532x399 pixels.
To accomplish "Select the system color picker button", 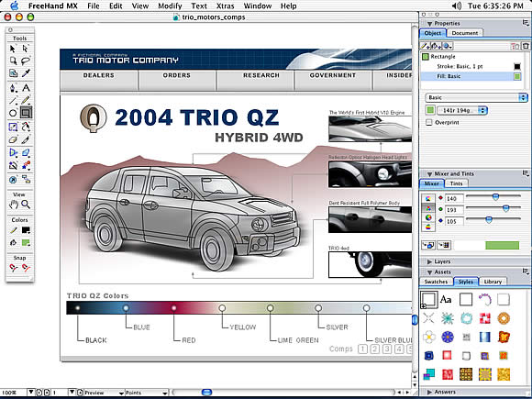I will click(428, 227).
